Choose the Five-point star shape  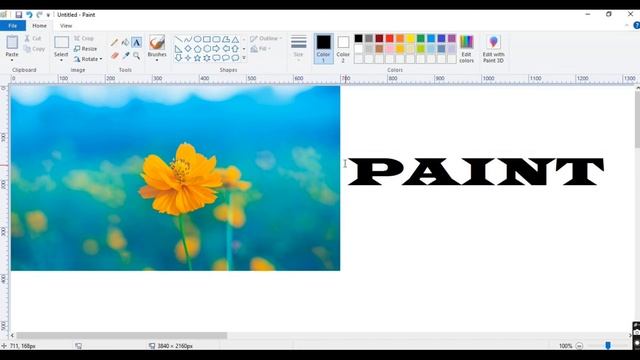coord(197,58)
